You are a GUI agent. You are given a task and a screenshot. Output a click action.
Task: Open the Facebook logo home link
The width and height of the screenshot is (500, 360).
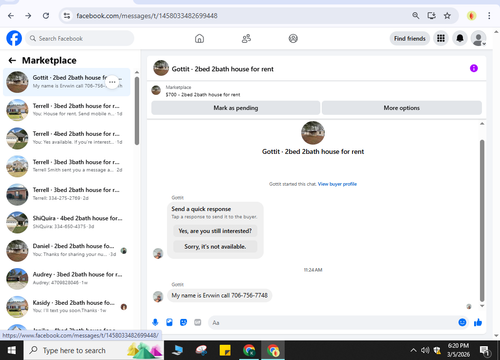pos(14,38)
